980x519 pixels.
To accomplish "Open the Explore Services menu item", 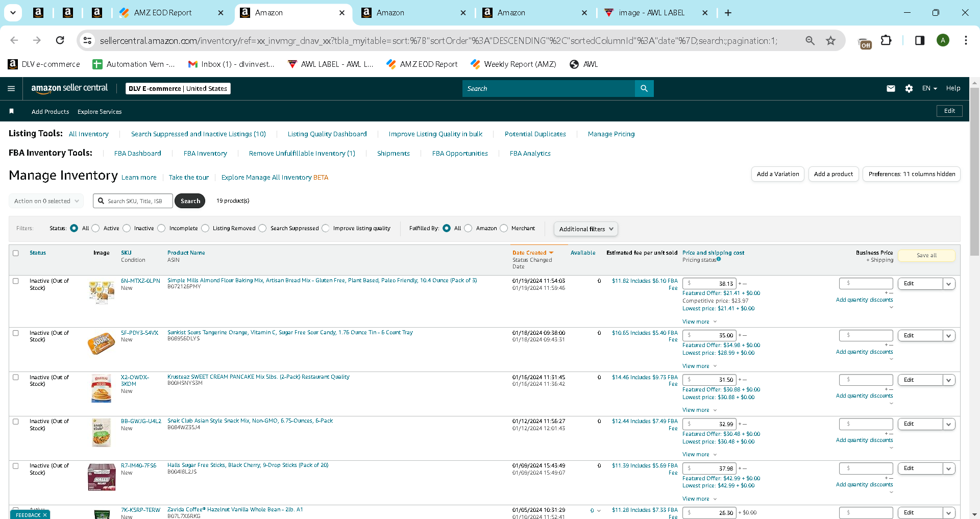I will coord(100,112).
